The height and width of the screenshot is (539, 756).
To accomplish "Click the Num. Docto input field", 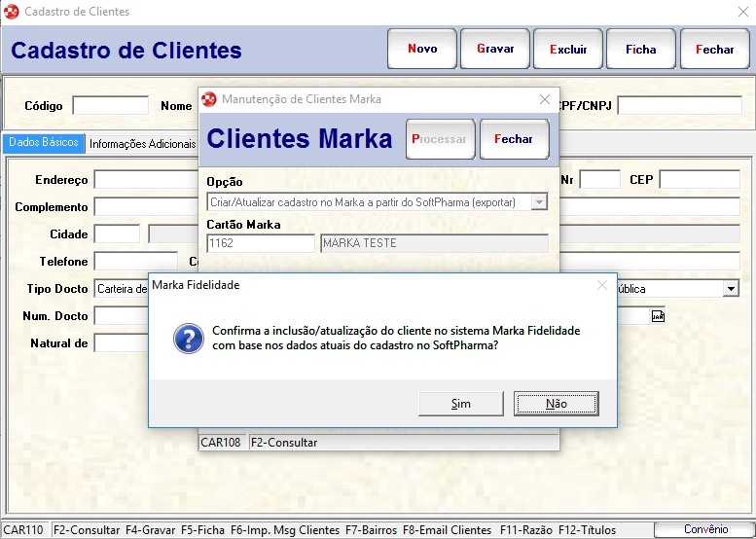I will tap(122, 316).
